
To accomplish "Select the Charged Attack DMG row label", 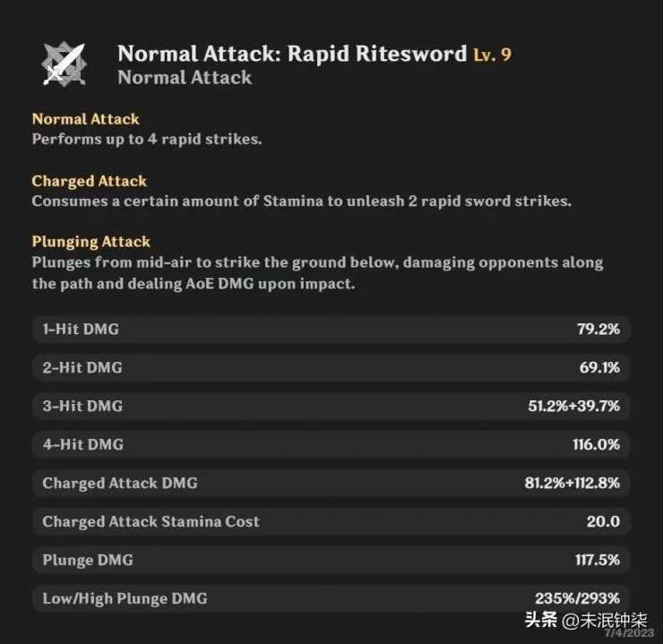I will [x=120, y=483].
